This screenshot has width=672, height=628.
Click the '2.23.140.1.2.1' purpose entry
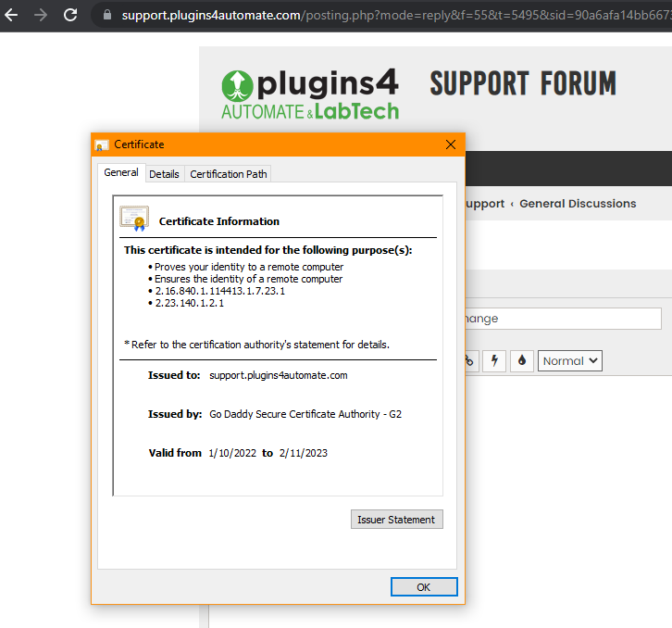tap(190, 303)
